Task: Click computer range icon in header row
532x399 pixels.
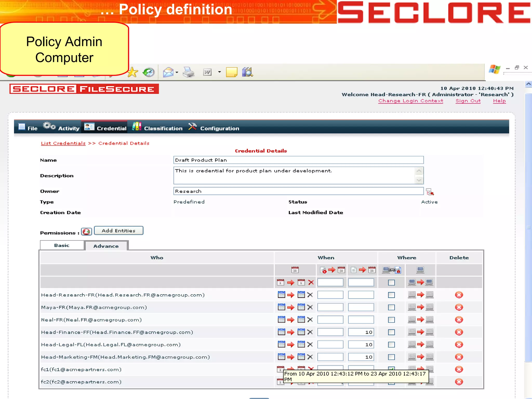Action: 421,282
